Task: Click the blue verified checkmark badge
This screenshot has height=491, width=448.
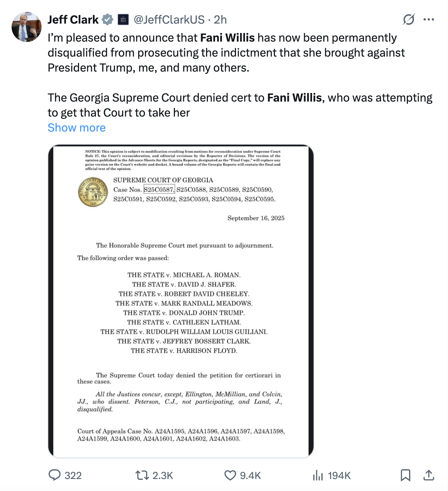Action: pyautogui.click(x=108, y=19)
